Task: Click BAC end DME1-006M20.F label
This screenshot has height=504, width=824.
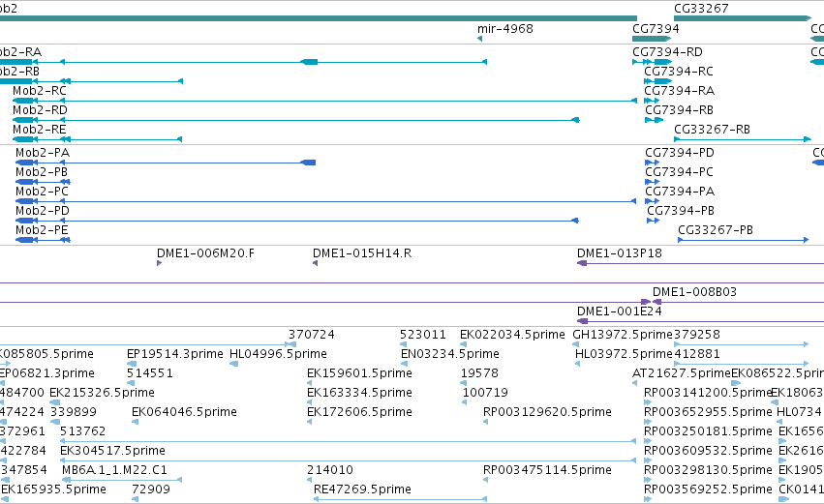Action: pos(205,253)
